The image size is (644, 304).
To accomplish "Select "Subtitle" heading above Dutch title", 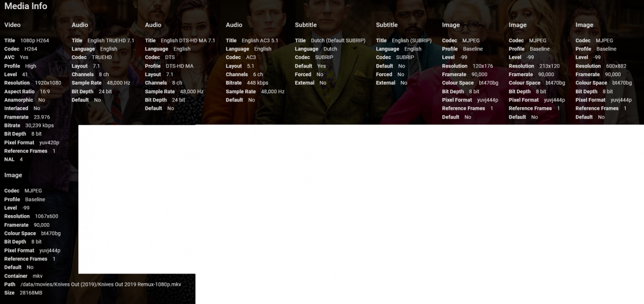I will (x=306, y=25).
